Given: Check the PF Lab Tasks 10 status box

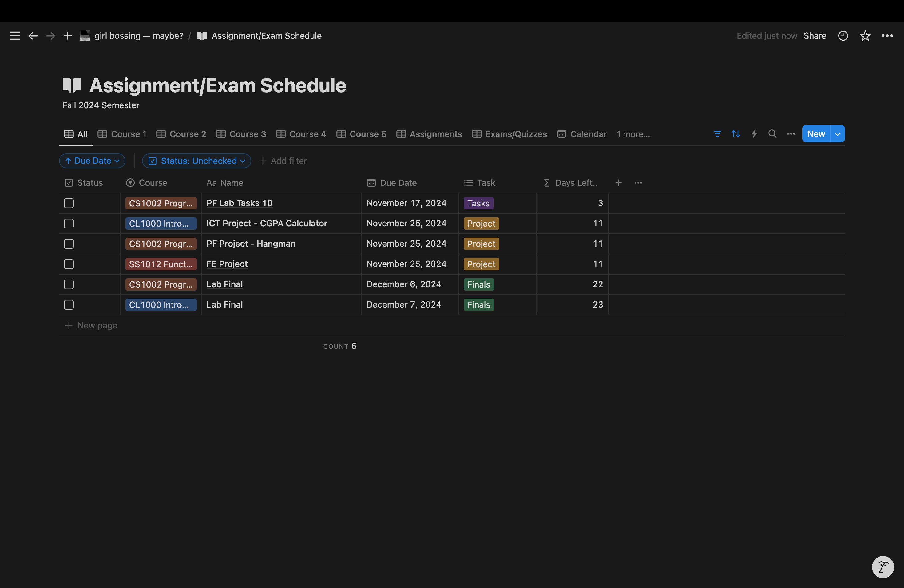Looking at the screenshot, I should 69,203.
